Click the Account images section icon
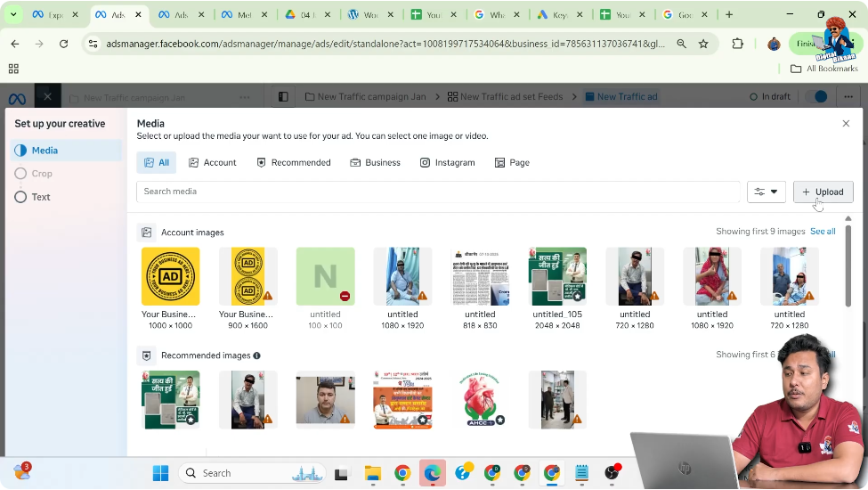The height and width of the screenshot is (490, 868). coord(147,233)
